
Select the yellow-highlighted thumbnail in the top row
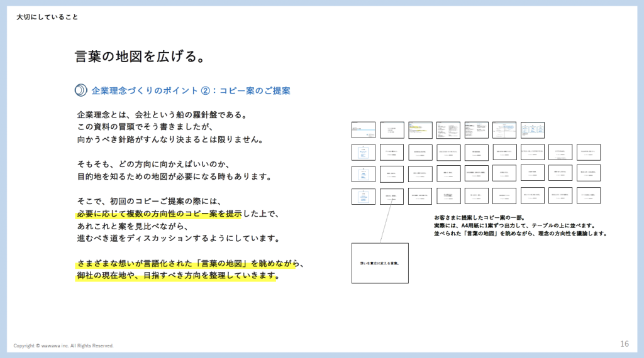(420, 130)
